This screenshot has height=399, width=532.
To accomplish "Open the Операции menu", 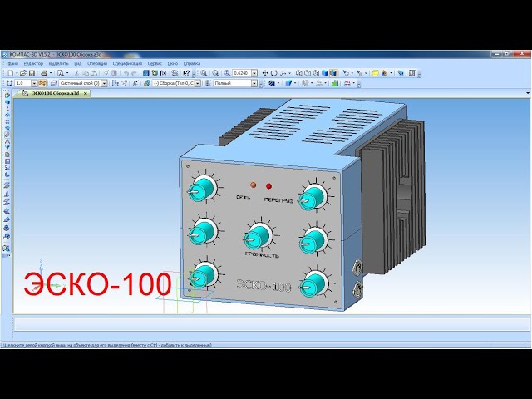I will pos(97,63).
